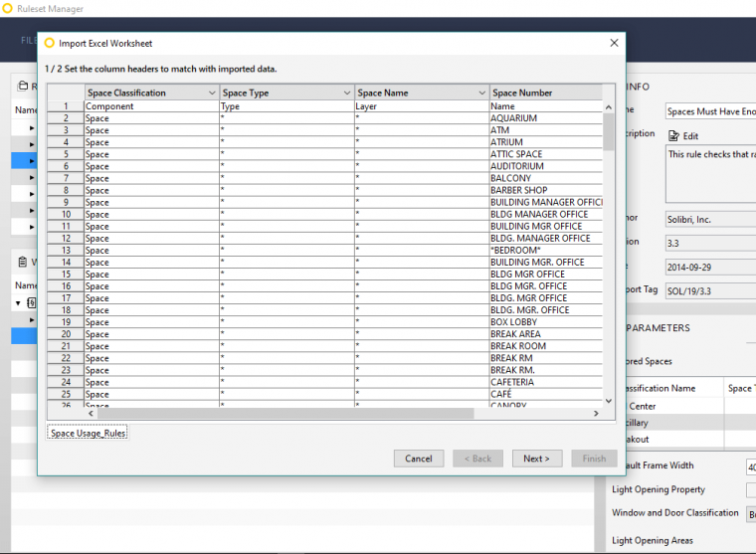Select the ATRIUM cell
Image resolution: width=756 pixels, height=554 pixels.
click(x=546, y=142)
